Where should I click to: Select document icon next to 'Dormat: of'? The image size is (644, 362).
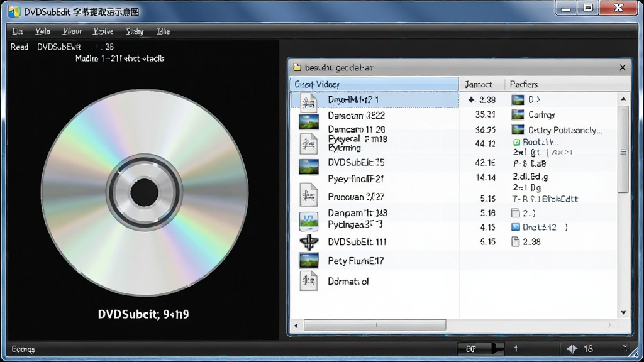308,281
